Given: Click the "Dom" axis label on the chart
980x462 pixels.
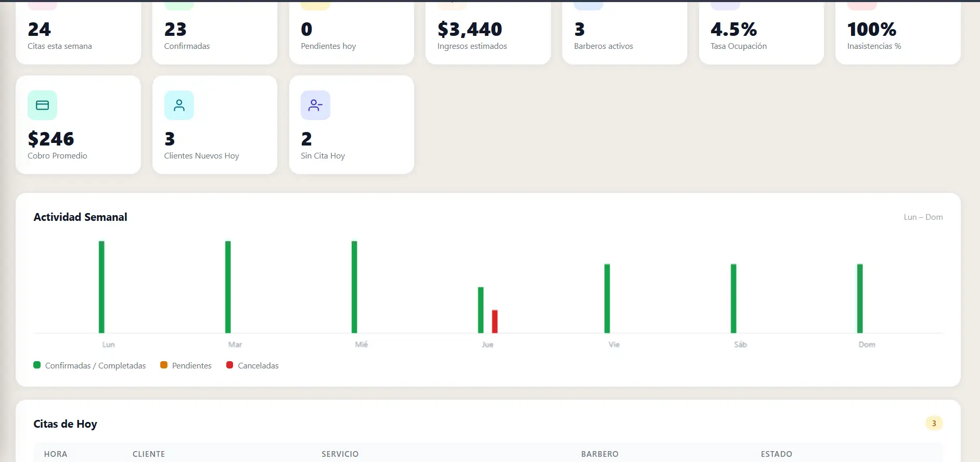Looking at the screenshot, I should 867,345.
